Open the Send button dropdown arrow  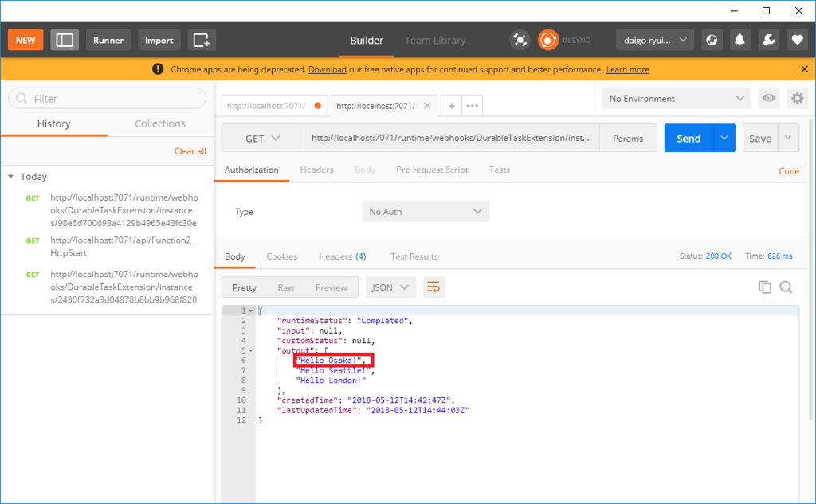(x=724, y=139)
